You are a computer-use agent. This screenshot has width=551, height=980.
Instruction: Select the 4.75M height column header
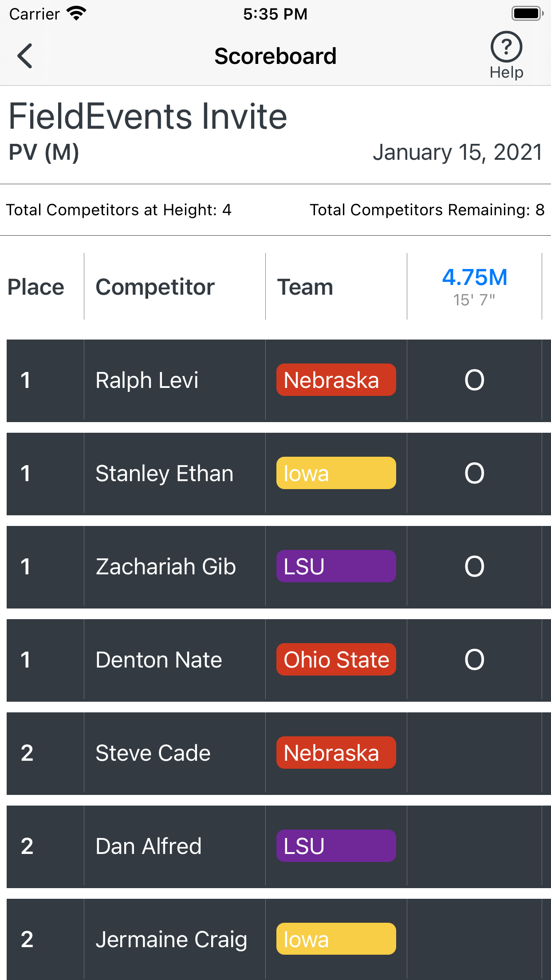[474, 286]
